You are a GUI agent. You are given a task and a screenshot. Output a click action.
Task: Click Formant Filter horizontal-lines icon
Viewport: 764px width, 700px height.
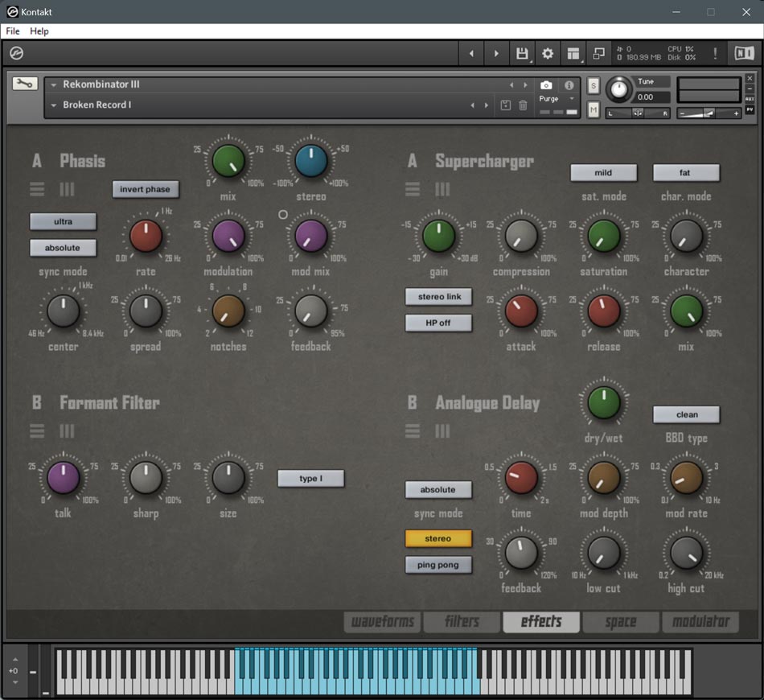[x=37, y=431]
